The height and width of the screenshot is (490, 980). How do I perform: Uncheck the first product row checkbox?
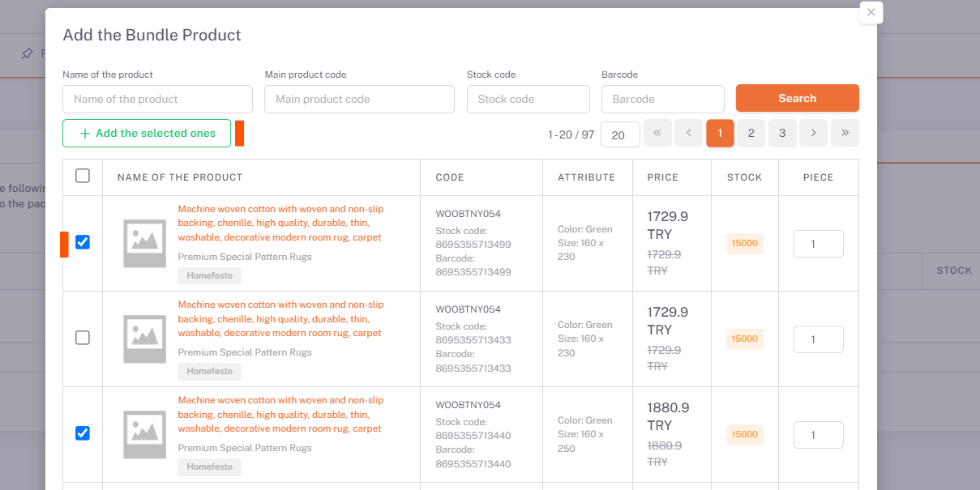(x=83, y=242)
